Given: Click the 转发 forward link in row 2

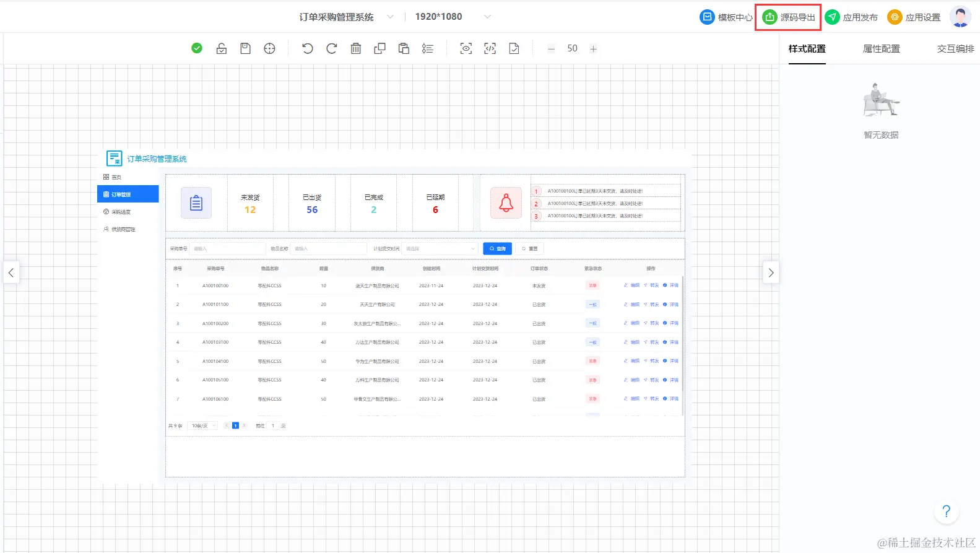Looking at the screenshot, I should pyautogui.click(x=651, y=305).
